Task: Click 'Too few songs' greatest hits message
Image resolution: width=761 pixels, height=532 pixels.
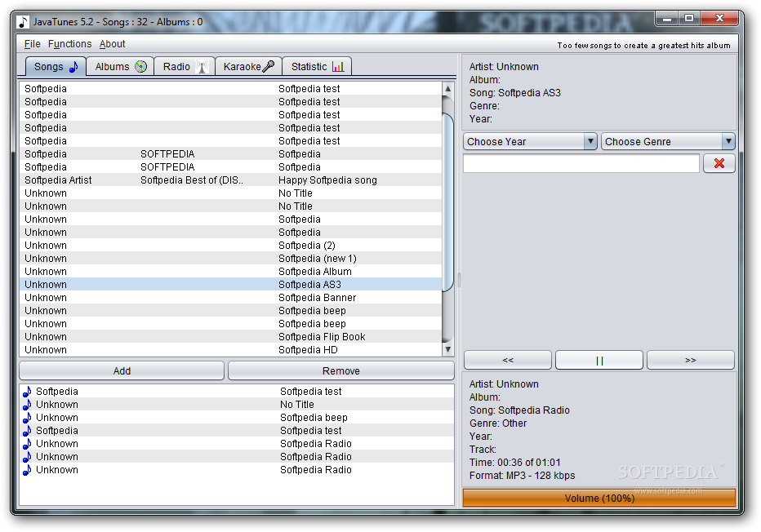Action: pyautogui.click(x=643, y=45)
